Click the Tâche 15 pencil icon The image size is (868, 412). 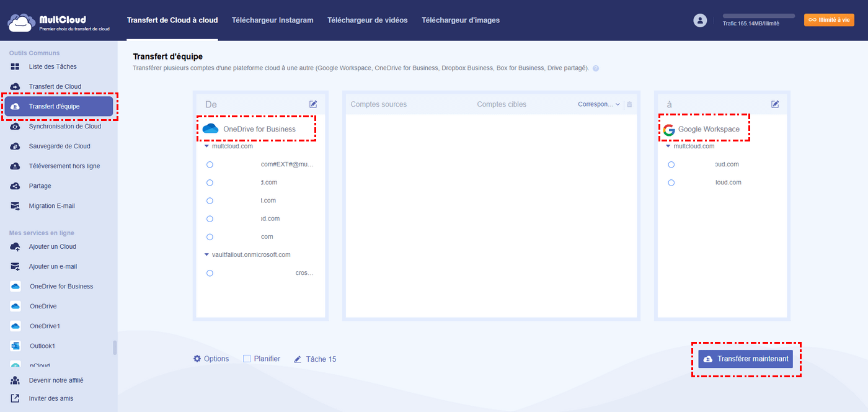(x=298, y=359)
